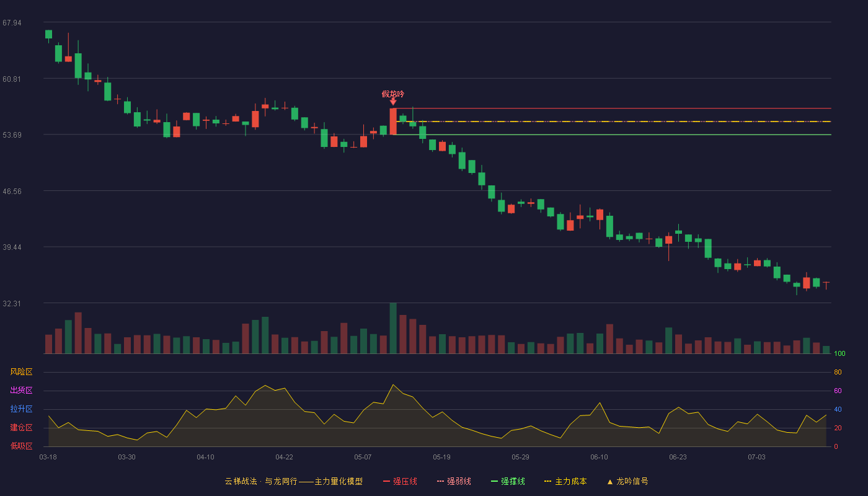Screen dimensions: 868x496
Task: Toggle the 强弱线 legend entry
Action: coord(454,481)
